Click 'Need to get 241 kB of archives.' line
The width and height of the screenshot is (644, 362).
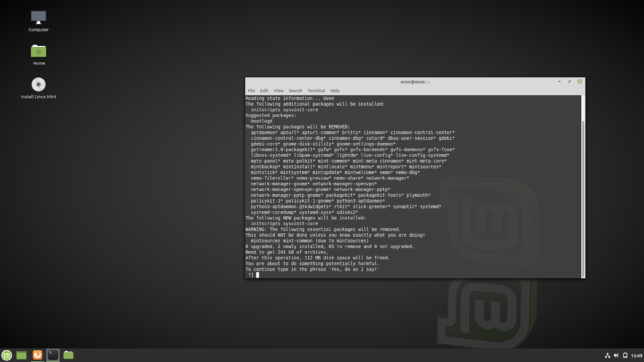[287, 252]
